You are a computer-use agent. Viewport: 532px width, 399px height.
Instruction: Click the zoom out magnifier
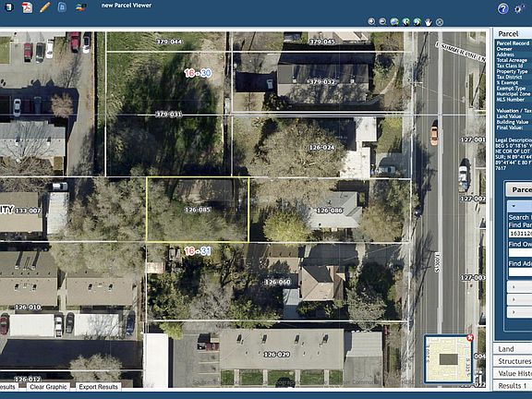point(382,22)
